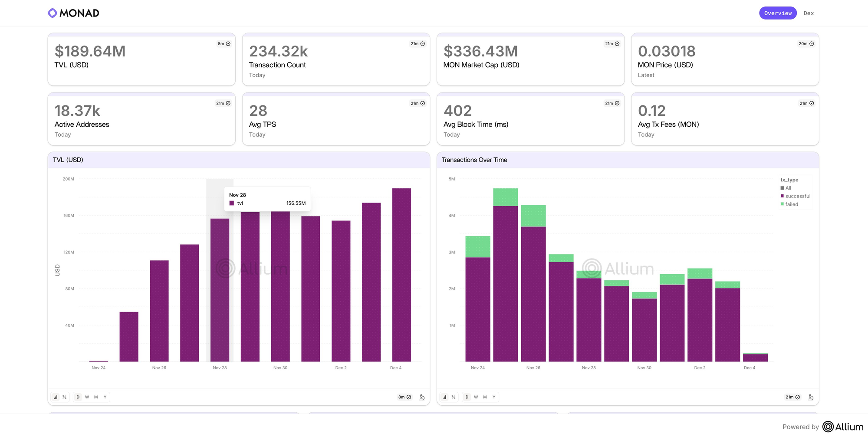This screenshot has width=868, height=437.
Task: Click the Monad logo in header
Action: click(x=73, y=13)
